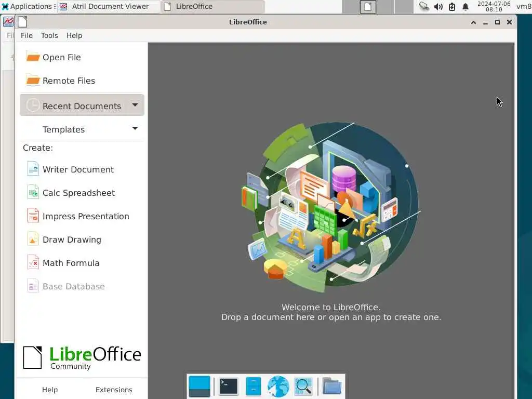
Task: Show the Templates list
Action: (82, 129)
